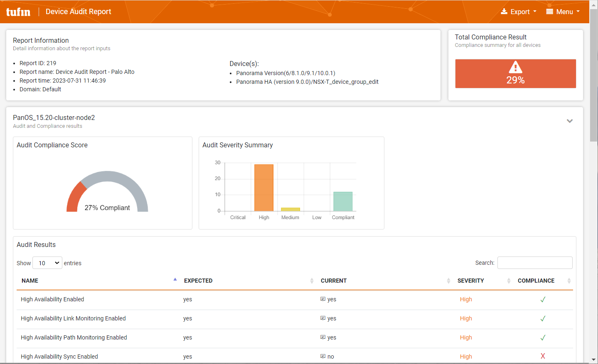Click comment icon in High Availability Enabled row
Image resolution: width=598 pixels, height=364 pixels.
[x=323, y=299]
